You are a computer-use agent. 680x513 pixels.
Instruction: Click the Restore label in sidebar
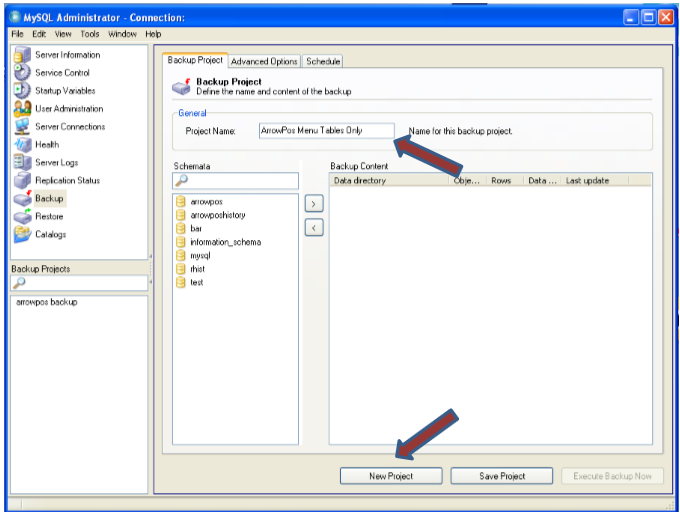point(49,216)
